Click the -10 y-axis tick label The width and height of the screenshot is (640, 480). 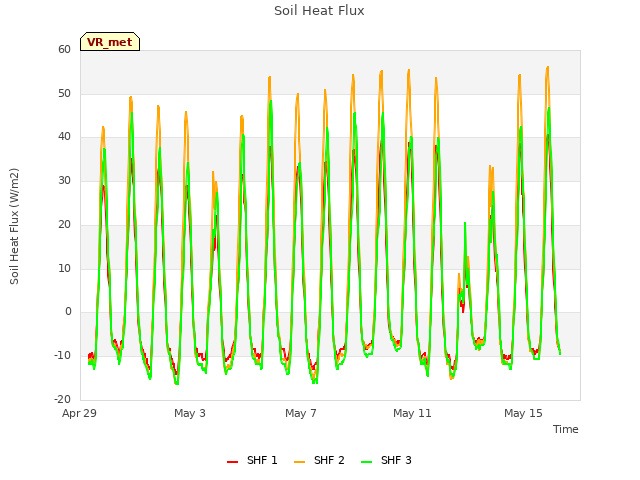(62, 356)
